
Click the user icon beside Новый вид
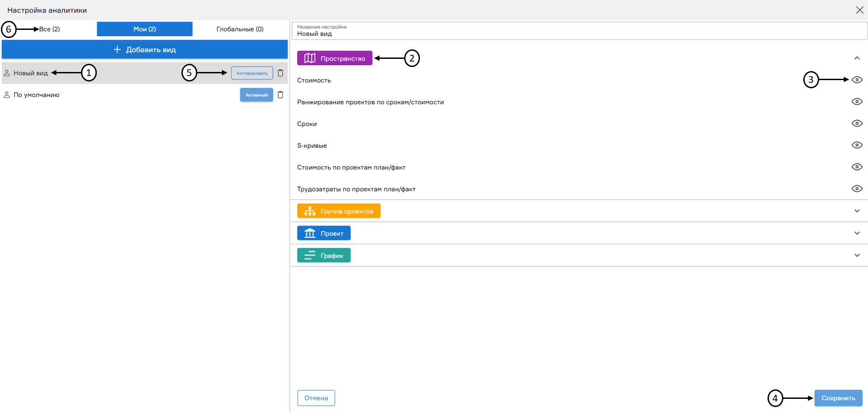coord(7,72)
